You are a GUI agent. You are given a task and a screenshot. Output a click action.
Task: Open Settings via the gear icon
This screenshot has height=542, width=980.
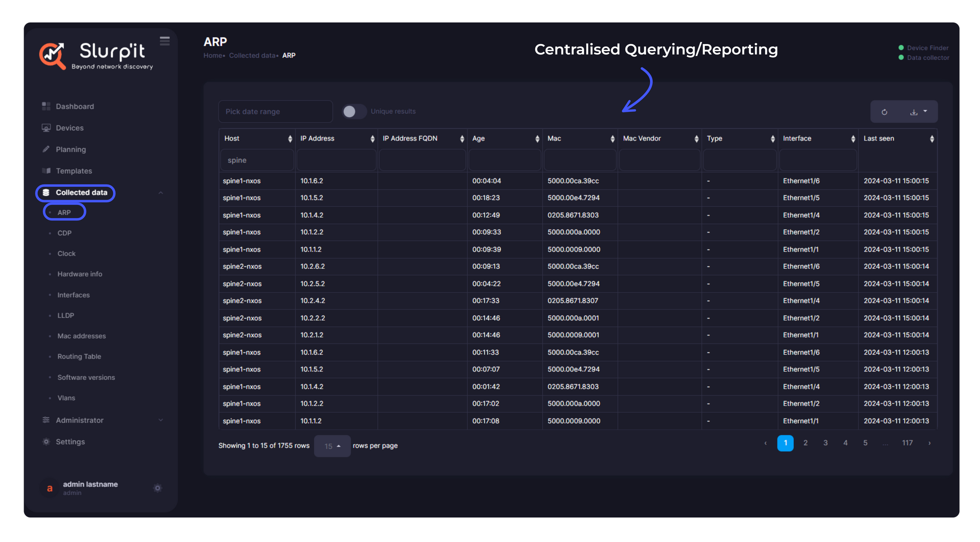coord(46,442)
